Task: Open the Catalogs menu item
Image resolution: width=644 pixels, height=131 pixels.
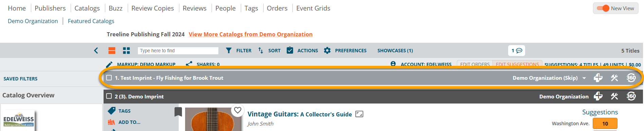Action: 87,8
